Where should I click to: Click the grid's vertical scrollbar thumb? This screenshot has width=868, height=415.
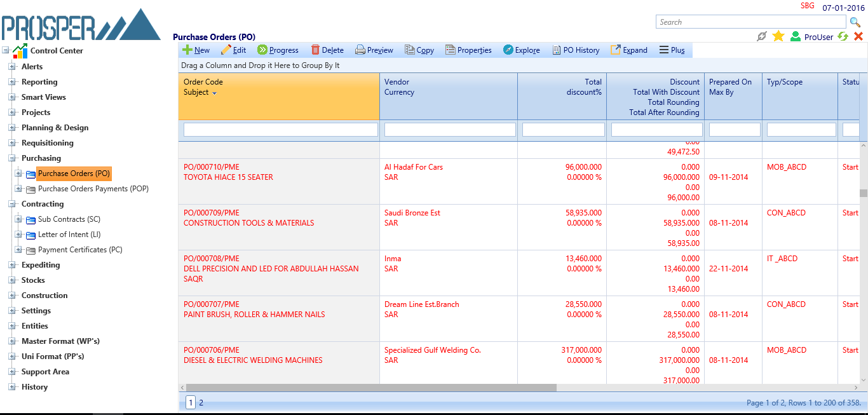click(864, 193)
